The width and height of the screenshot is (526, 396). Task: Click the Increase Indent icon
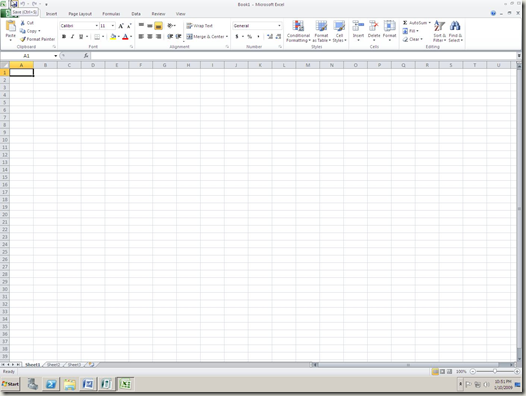tap(178, 37)
